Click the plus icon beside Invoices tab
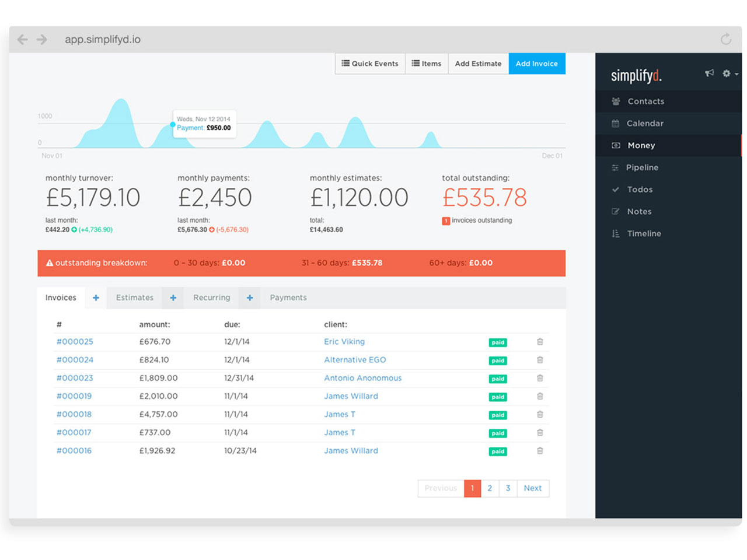The image size is (747, 560). click(x=96, y=298)
